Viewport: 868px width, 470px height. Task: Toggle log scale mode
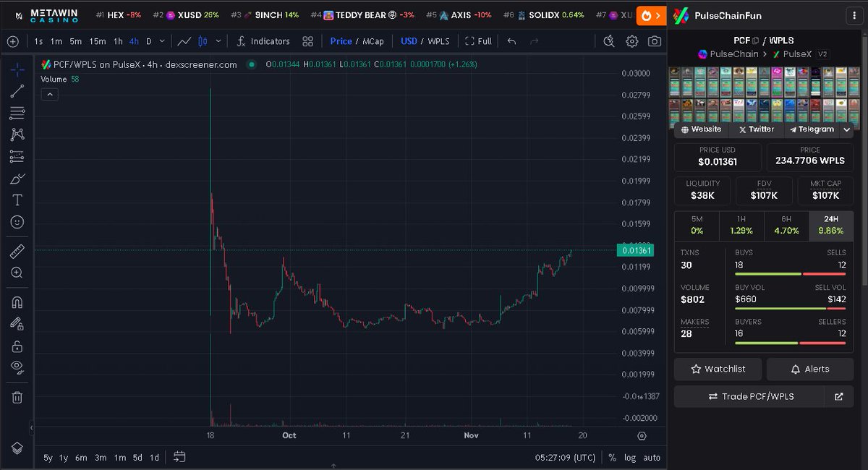(x=630, y=457)
